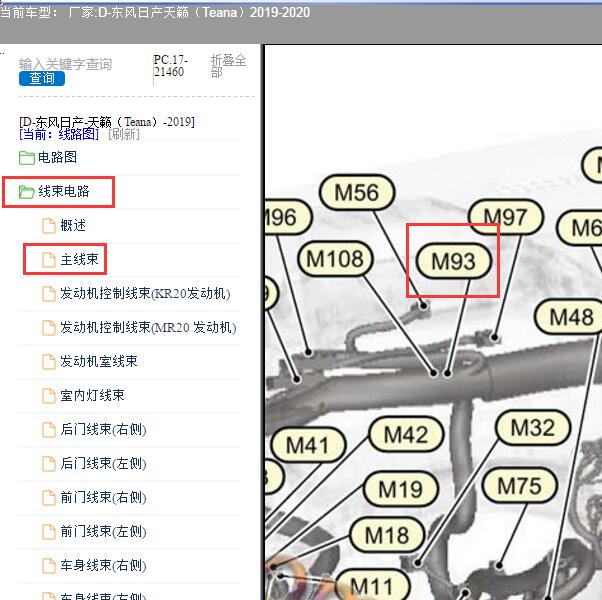Click the 查询 search button
602x600 pixels.
42,78
